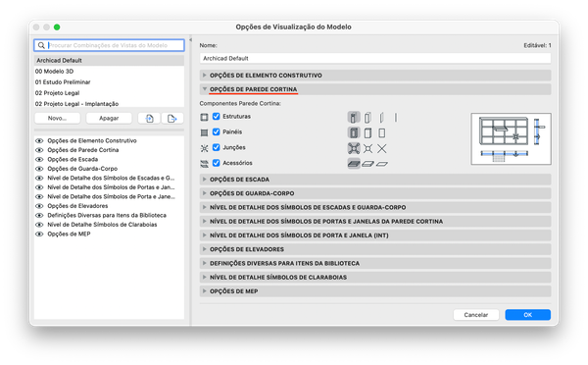The height and width of the screenshot is (365, 588).
Task: Click the Novo... button
Action: pos(58,119)
